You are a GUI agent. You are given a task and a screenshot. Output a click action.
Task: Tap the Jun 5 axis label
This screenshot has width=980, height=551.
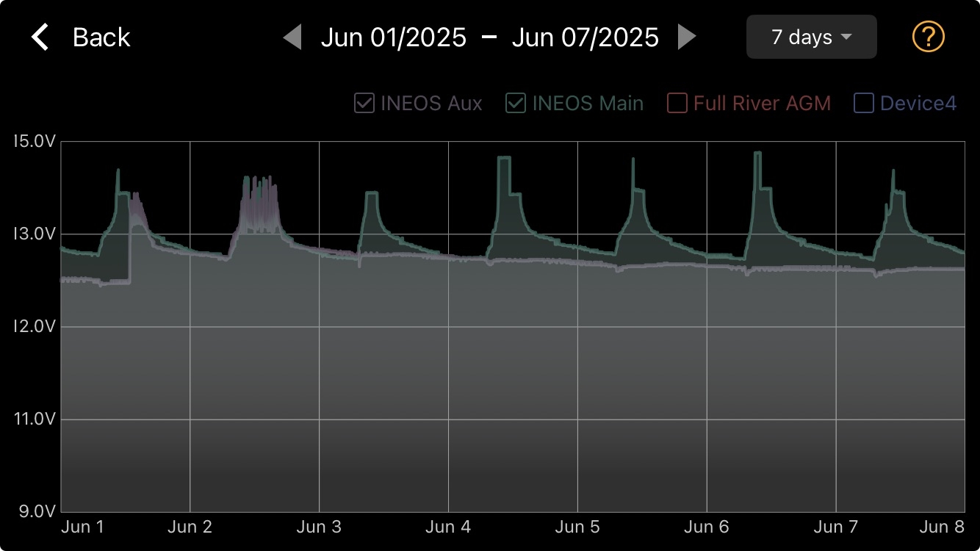(x=577, y=527)
